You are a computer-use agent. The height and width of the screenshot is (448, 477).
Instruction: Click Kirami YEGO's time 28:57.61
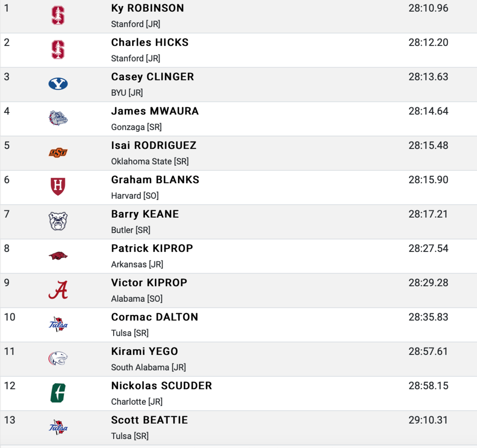[428, 351]
